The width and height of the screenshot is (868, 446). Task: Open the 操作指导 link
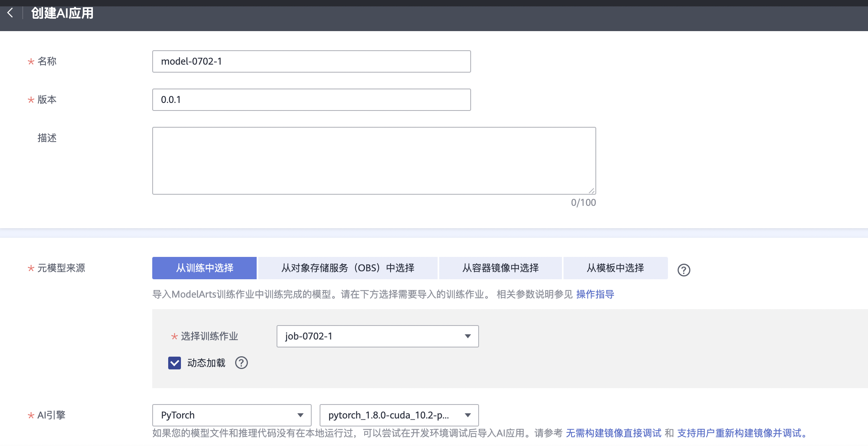coord(595,294)
